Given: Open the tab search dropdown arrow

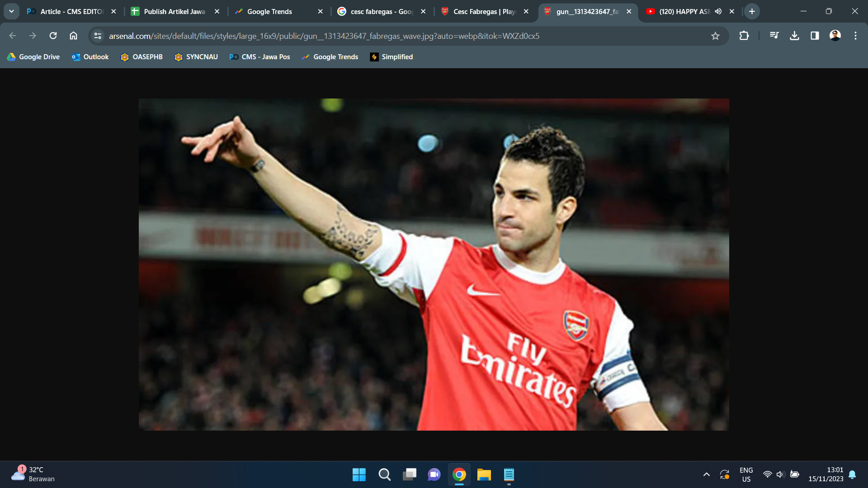Looking at the screenshot, I should [11, 11].
